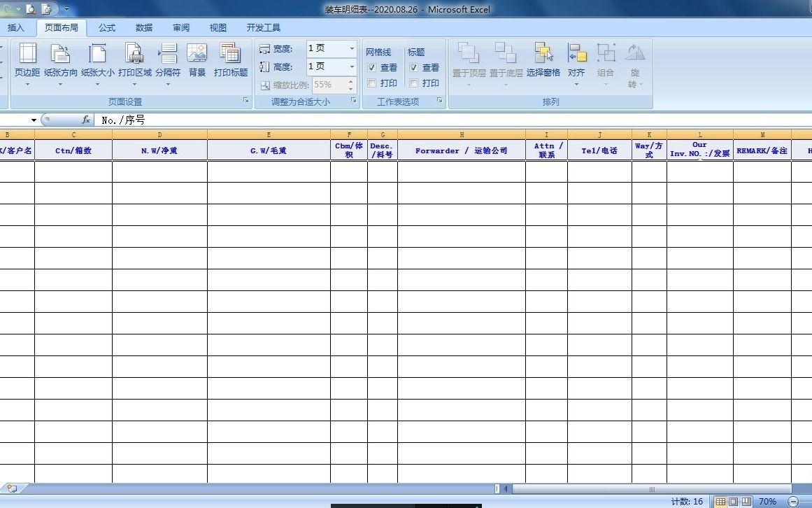Open the 工作表选项 dialog launcher

(439, 101)
